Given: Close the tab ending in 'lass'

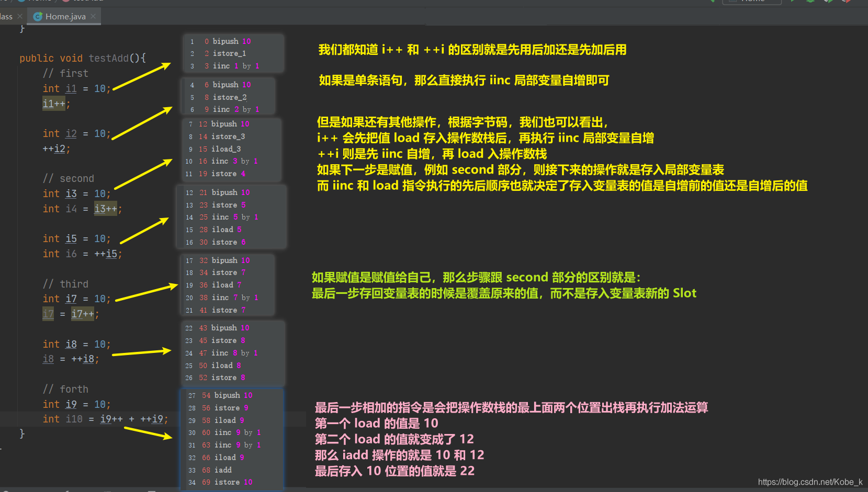Looking at the screenshot, I should point(20,16).
